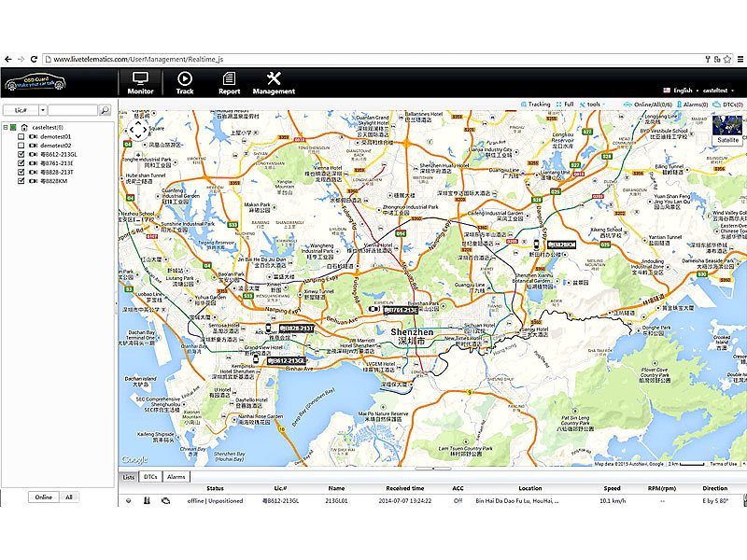Click the browser address bar URL
Viewport: 747px width, 560px height.
[x=138, y=59]
